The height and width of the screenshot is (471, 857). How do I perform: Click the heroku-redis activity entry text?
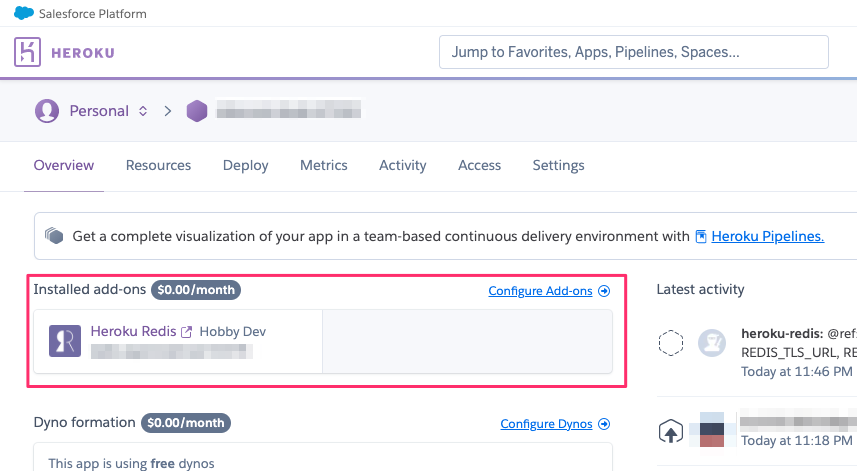point(799,343)
